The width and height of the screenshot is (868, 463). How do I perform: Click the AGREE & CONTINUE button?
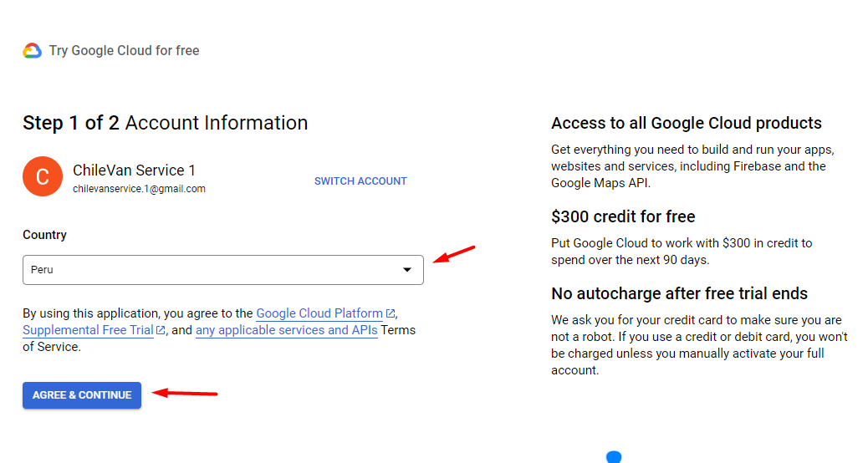(x=82, y=395)
